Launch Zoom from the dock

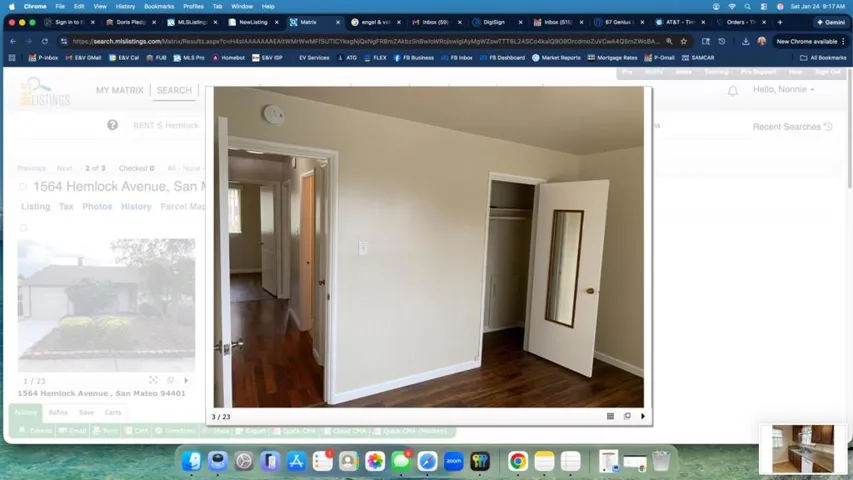coord(453,461)
